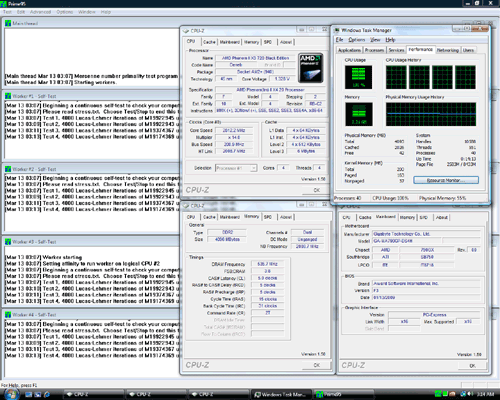
Task: Click the Main thread window icon
Action: (x=8, y=23)
